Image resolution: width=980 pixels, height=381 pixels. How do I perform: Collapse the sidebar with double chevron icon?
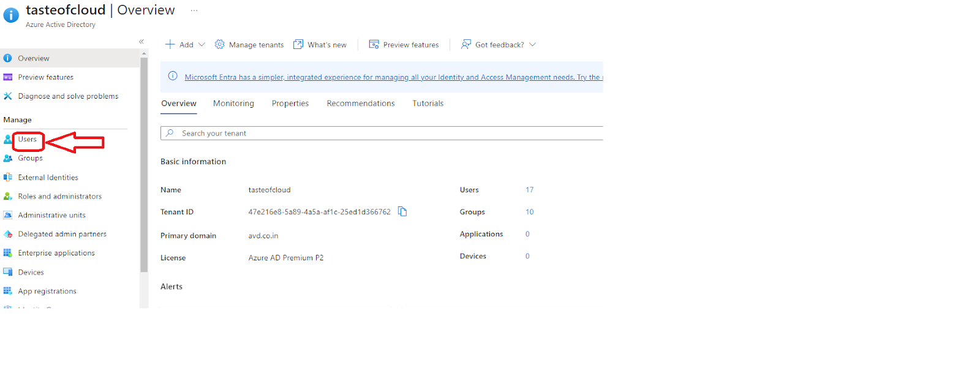click(x=141, y=42)
